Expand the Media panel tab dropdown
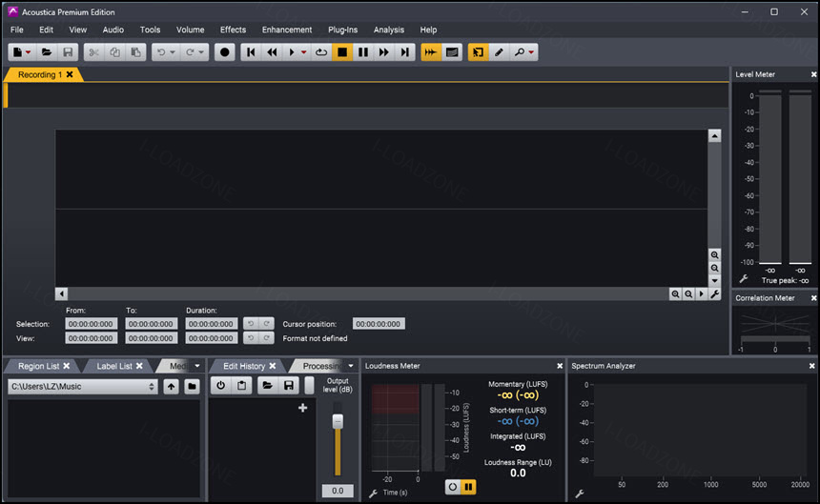The image size is (820, 504). pos(197,366)
